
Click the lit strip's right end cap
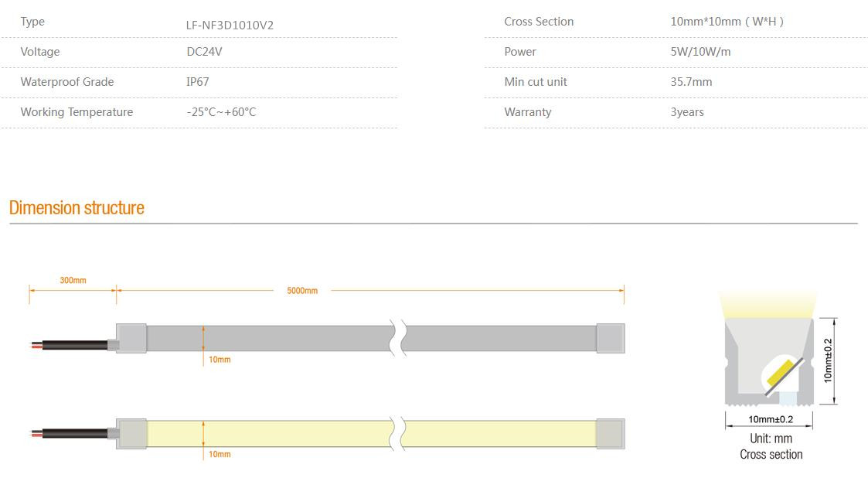610,434
